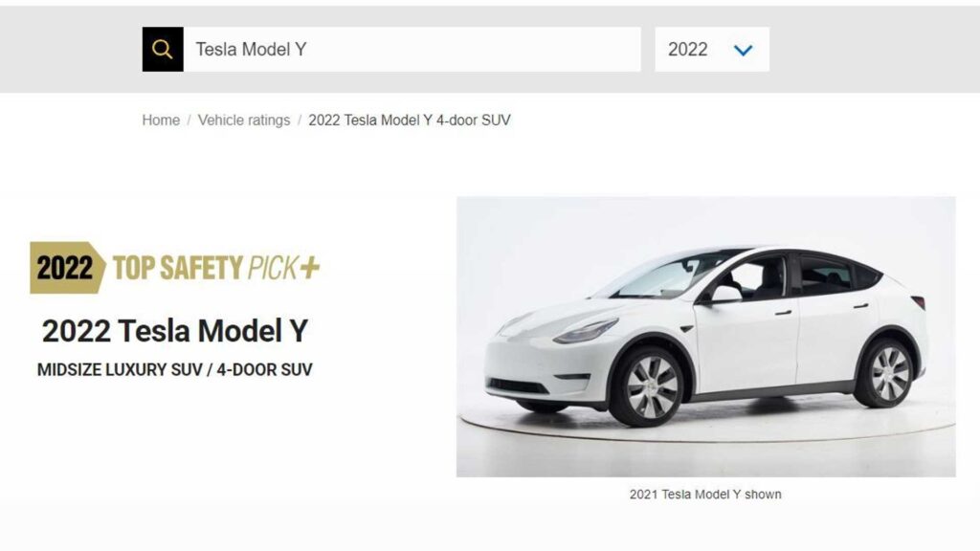This screenshot has height=551, width=980.
Task: Click the Tesla's front door handle in photo
Action: [783, 313]
